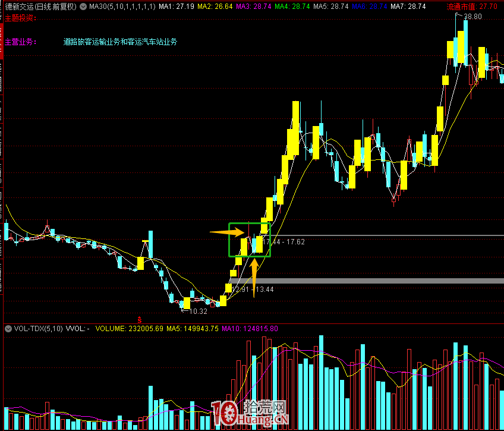Click the magenta MA10: 124815.80 readout

250,329
